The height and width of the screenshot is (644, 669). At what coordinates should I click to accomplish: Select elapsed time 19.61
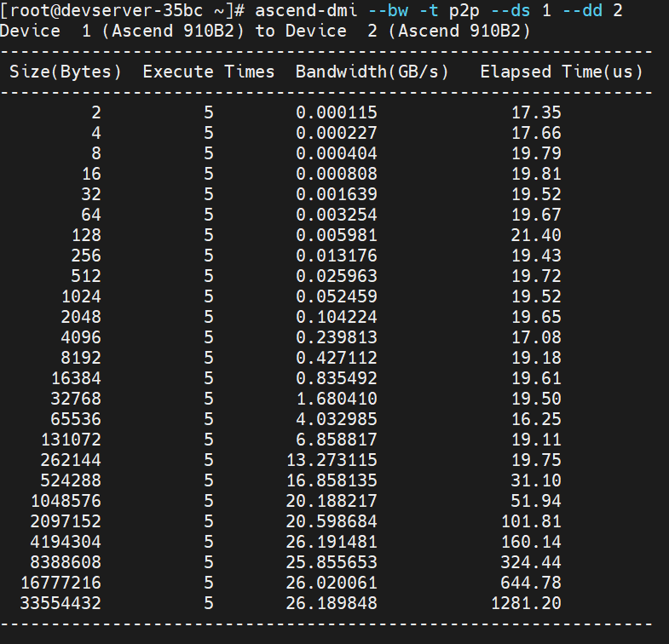click(x=536, y=378)
